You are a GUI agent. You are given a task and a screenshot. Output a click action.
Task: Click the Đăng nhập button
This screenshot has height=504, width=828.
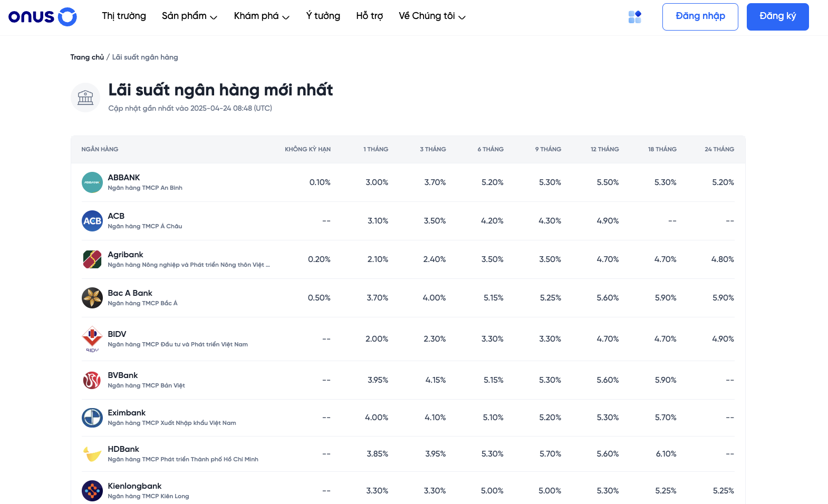click(700, 17)
